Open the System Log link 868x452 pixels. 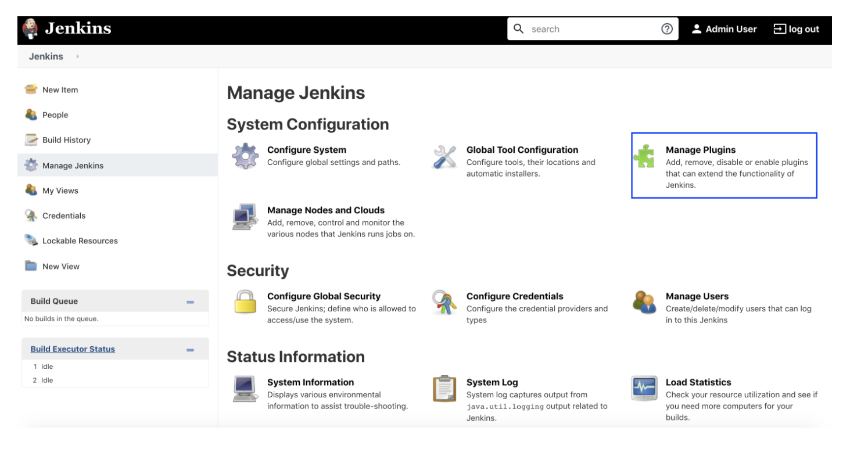click(x=492, y=382)
